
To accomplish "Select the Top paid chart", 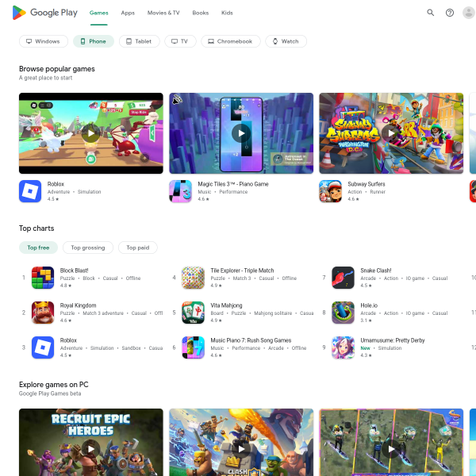I will (x=138, y=248).
